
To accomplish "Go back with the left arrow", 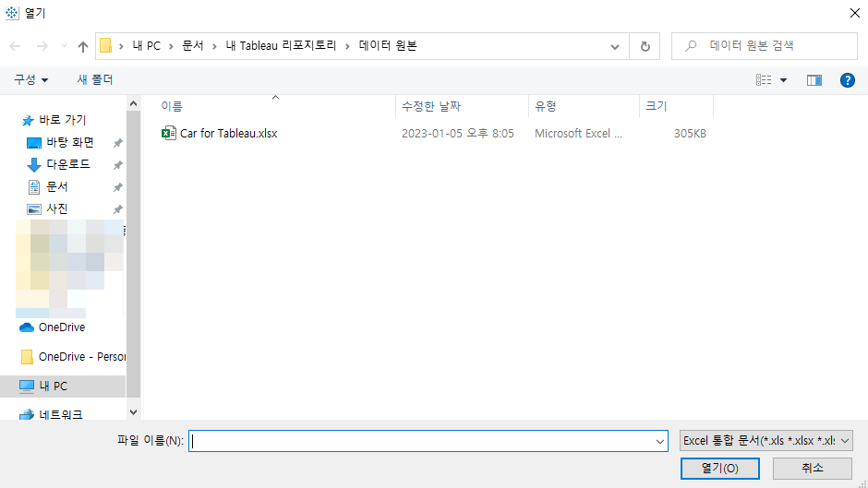I will pyautogui.click(x=16, y=46).
